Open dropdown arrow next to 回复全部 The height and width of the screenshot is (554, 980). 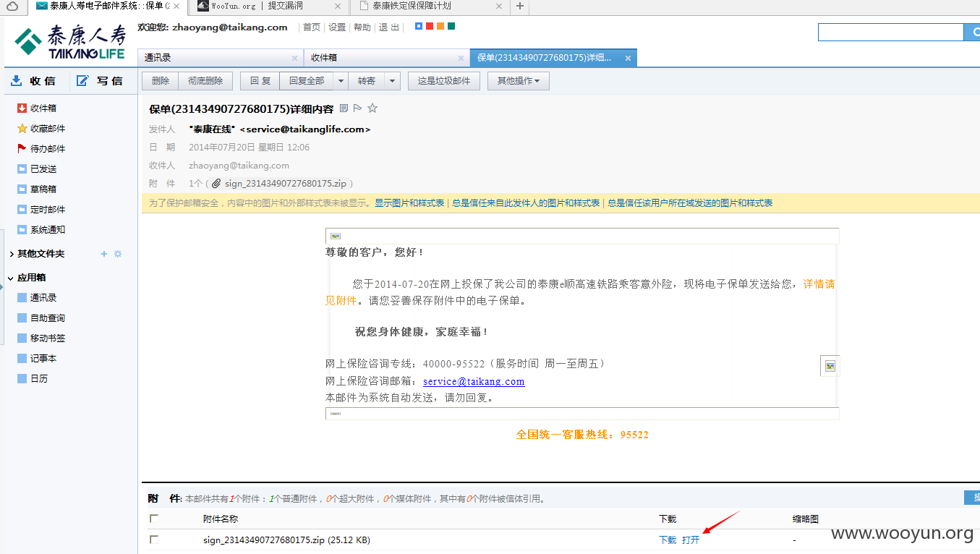click(340, 81)
